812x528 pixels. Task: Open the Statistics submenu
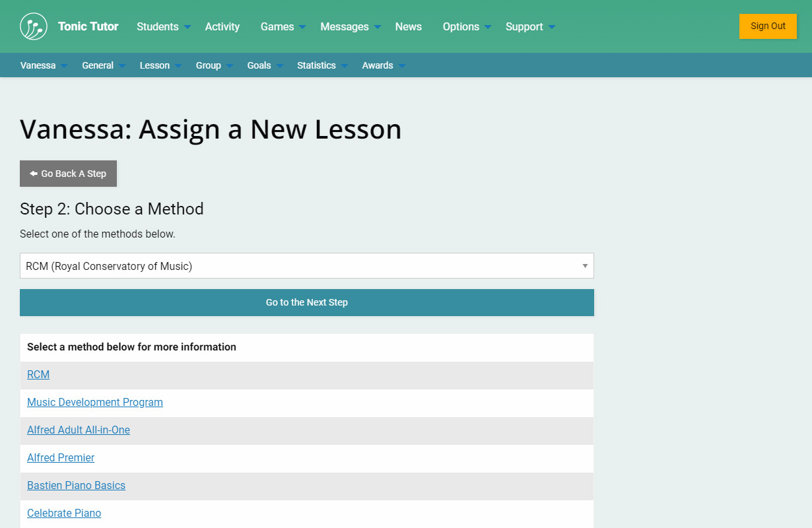(321, 65)
